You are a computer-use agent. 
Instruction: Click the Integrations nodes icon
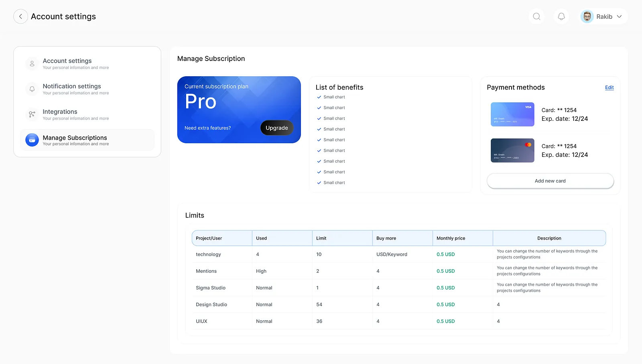click(x=32, y=114)
